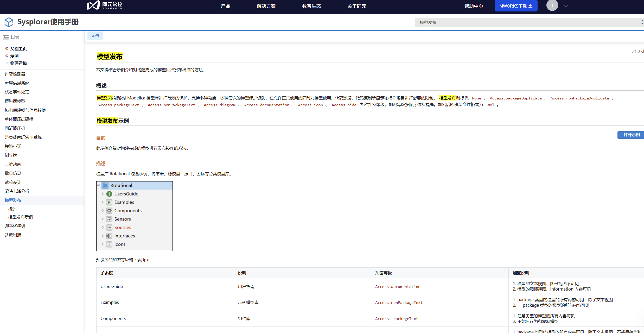Open 帮助中心
The width and height of the screenshot is (644, 333).
point(474,6)
